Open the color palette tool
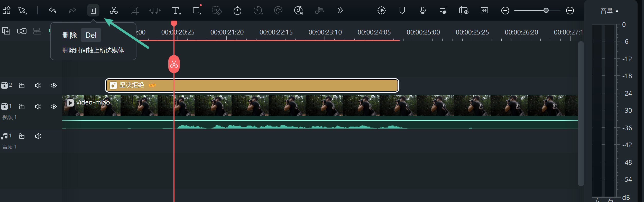644x202 pixels. coord(278,10)
